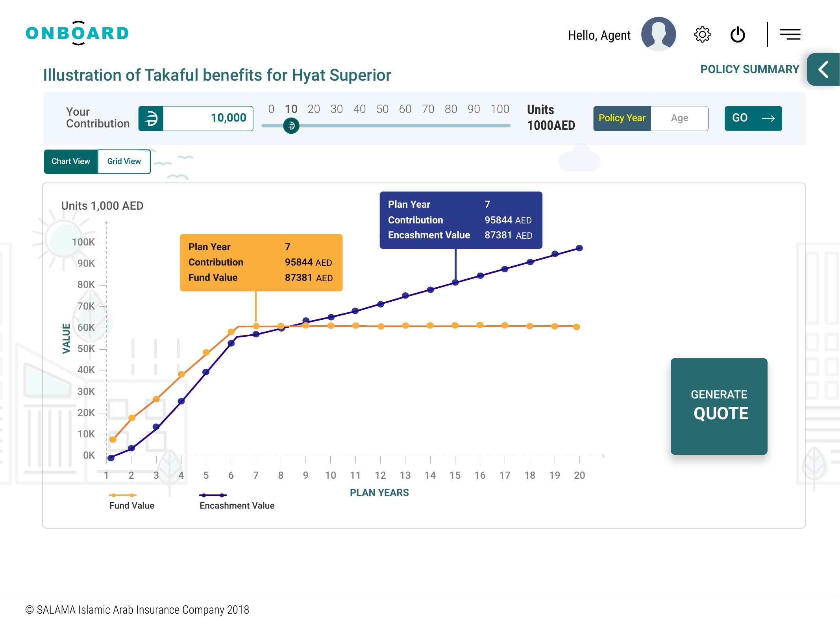Switch toggle to Age

(x=679, y=118)
